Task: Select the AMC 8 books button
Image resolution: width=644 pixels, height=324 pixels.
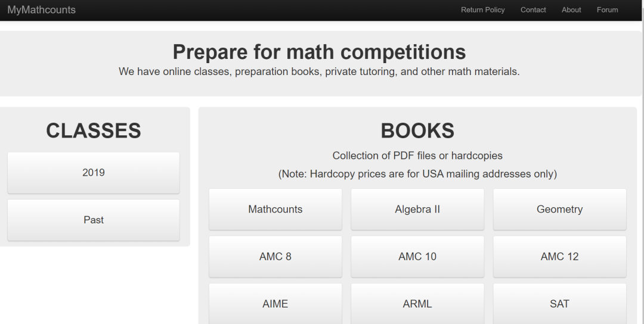Action: tap(275, 257)
